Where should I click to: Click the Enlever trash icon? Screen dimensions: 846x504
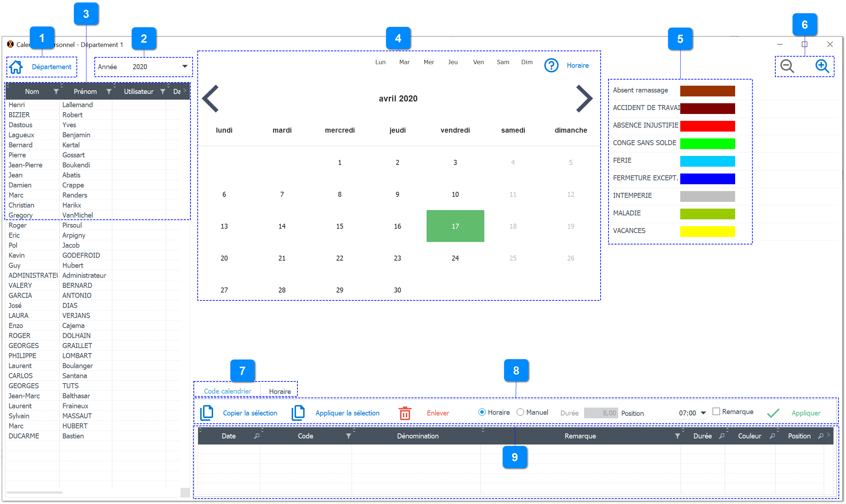(404, 413)
